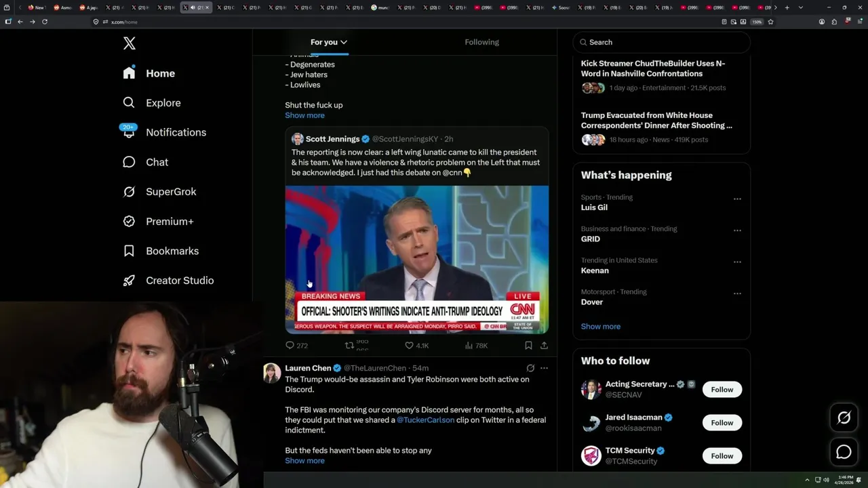
Task: Reply to Scott Jennings post (272 replies)
Action: pyautogui.click(x=296, y=346)
